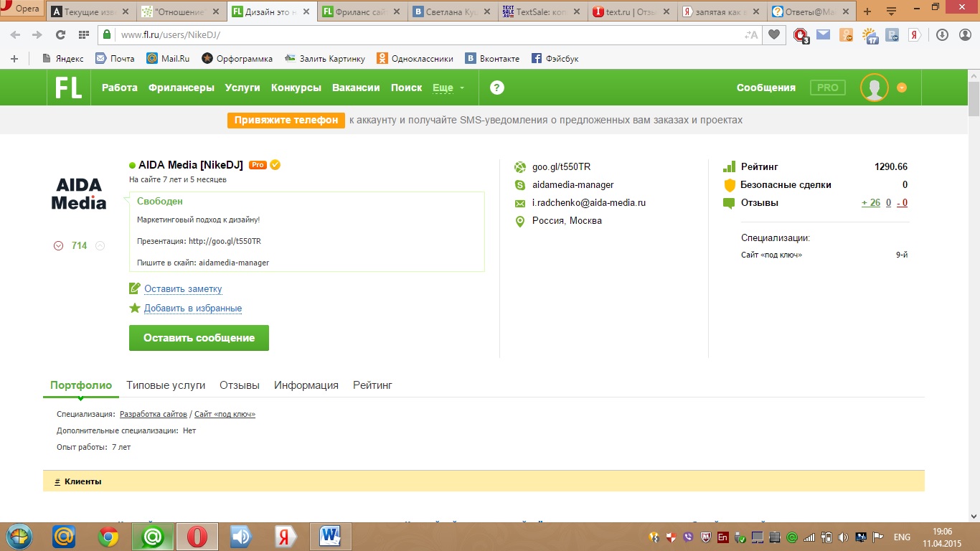Click the PRO button in the header
This screenshot has height=551, width=980.
tap(828, 88)
